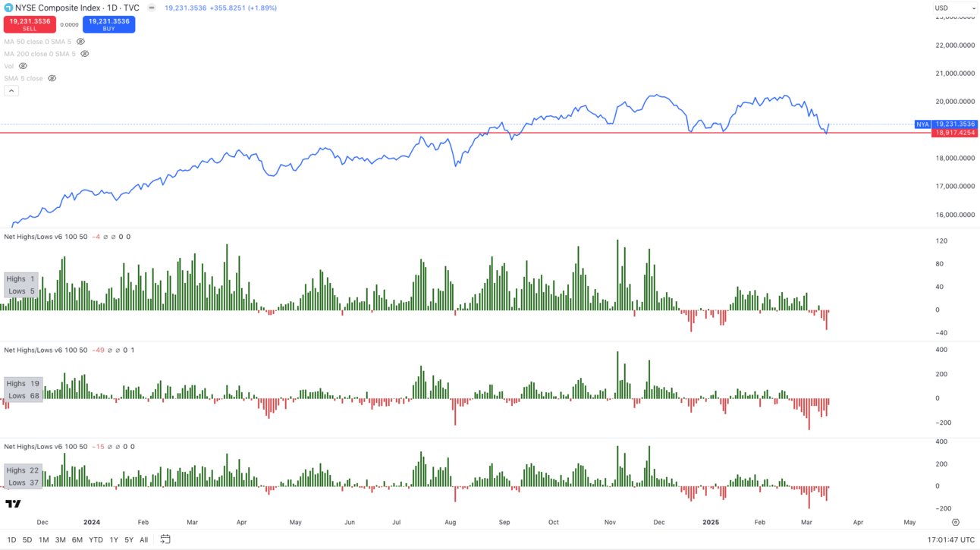The image size is (980, 550).
Task: Click the 2025 label on time axis
Action: coord(711,522)
